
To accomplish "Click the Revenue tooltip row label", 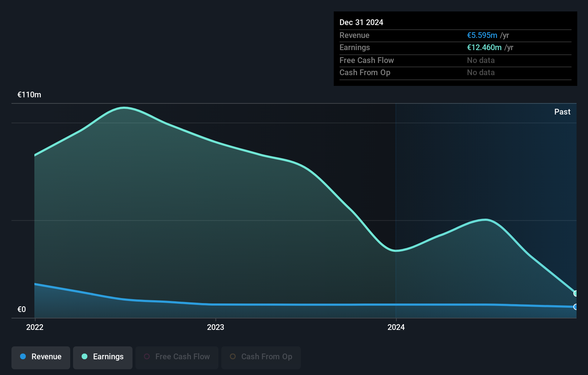I will tap(355, 35).
